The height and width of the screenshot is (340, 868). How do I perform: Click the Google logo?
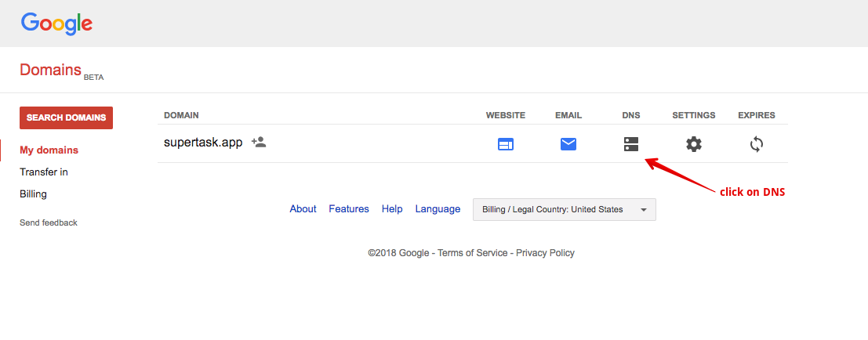coord(56,24)
